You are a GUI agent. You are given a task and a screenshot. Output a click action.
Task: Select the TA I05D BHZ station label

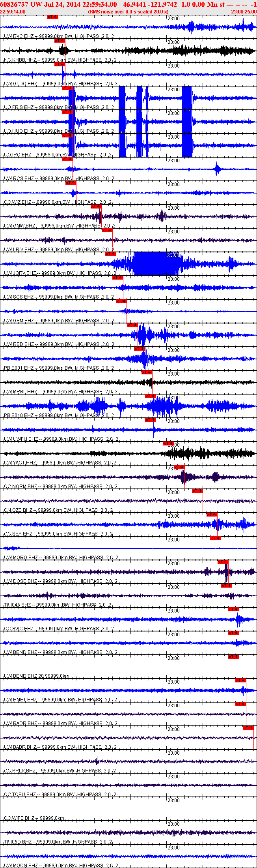19,842
